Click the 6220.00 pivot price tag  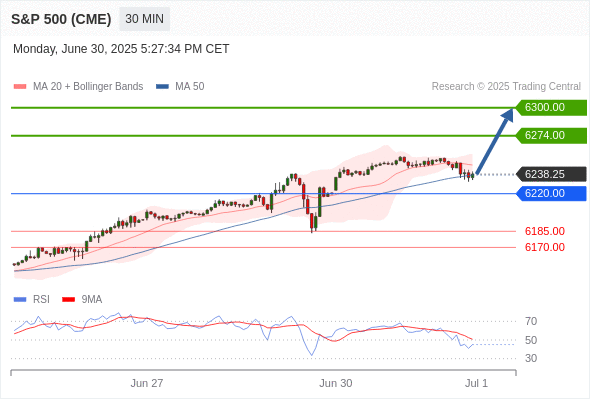point(551,193)
